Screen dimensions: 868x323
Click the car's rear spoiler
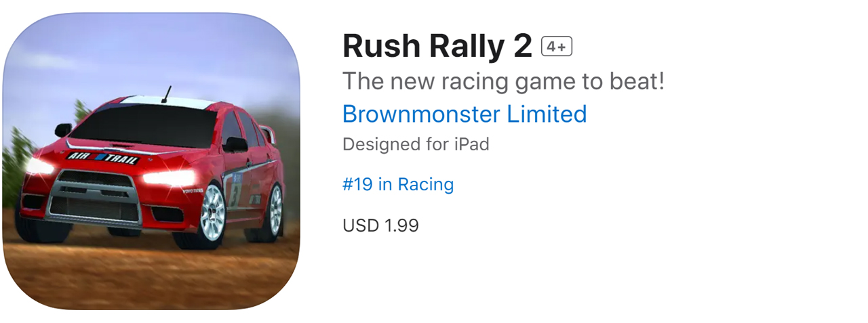(269, 133)
